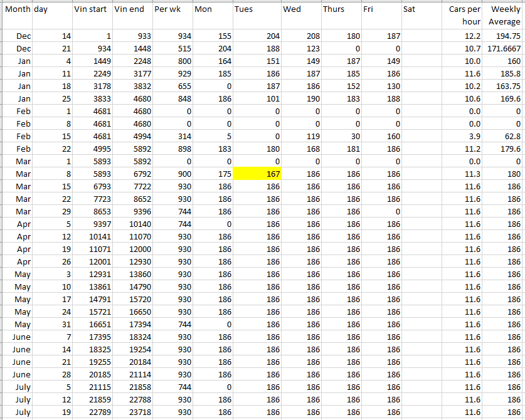The height and width of the screenshot is (420, 525).
Task: Click the Wed cell with value 119
Action: coord(300,136)
